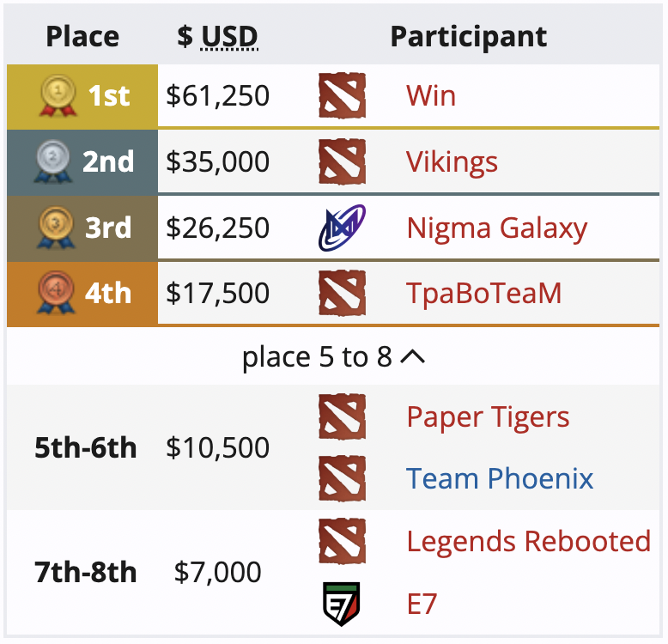The height and width of the screenshot is (644, 668).
Task: Click the Dota 2 logo beside TpaBoTeaM
Action: pos(342,293)
